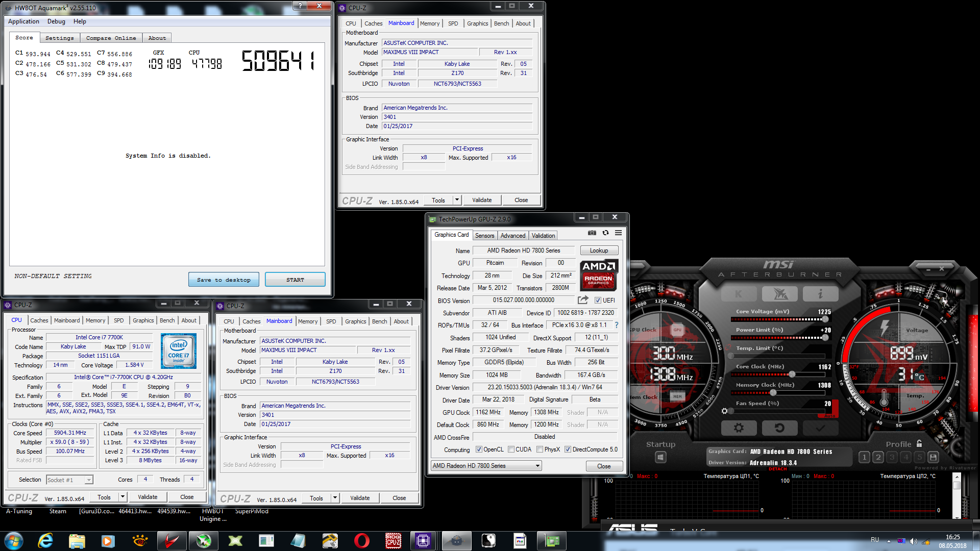
Task: Click the monitoring graph scrollbar up arrow
Action: 957,476
